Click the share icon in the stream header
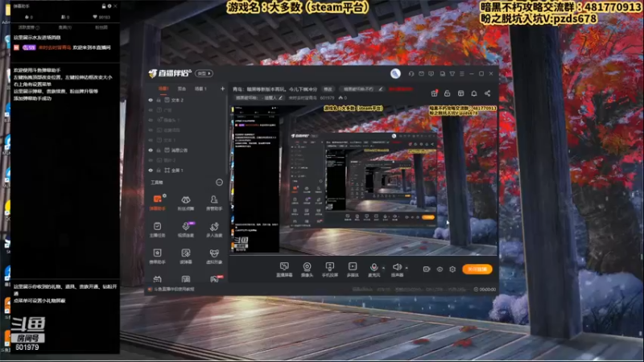This screenshot has height=362, width=644. coord(488,93)
